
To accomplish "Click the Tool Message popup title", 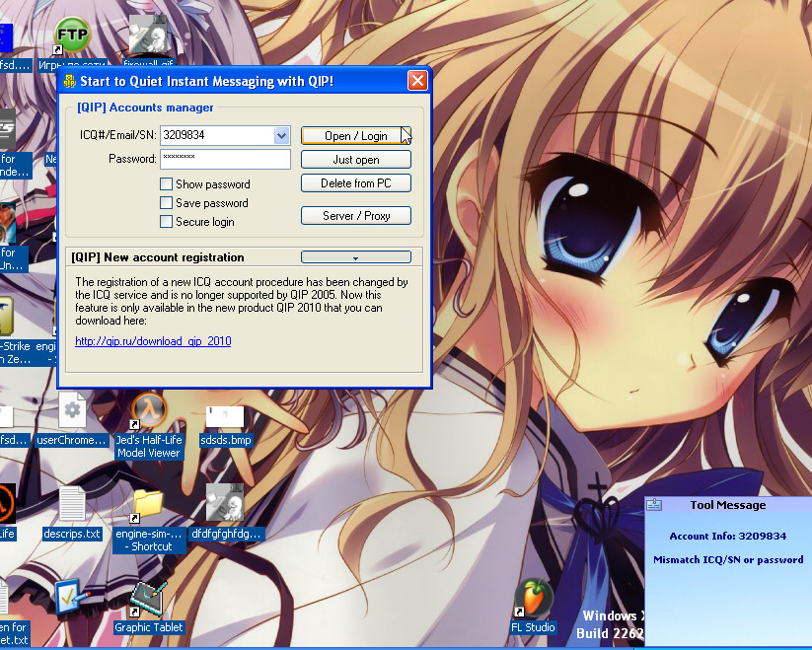I will [727, 505].
